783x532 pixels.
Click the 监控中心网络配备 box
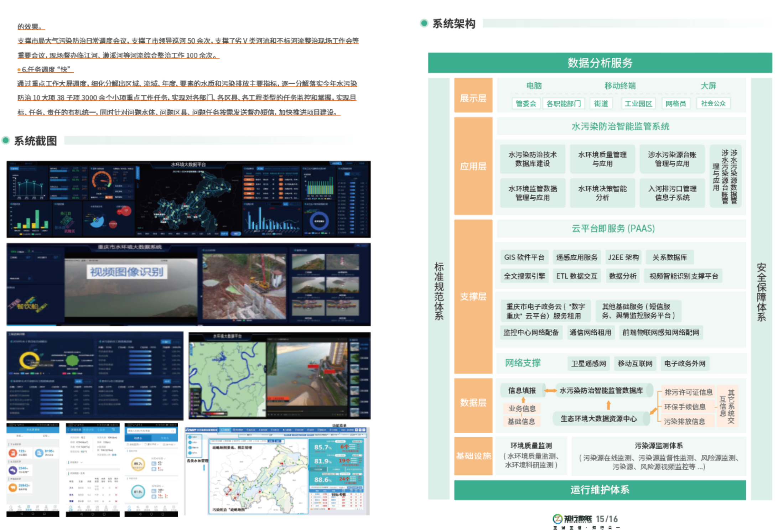point(531,332)
